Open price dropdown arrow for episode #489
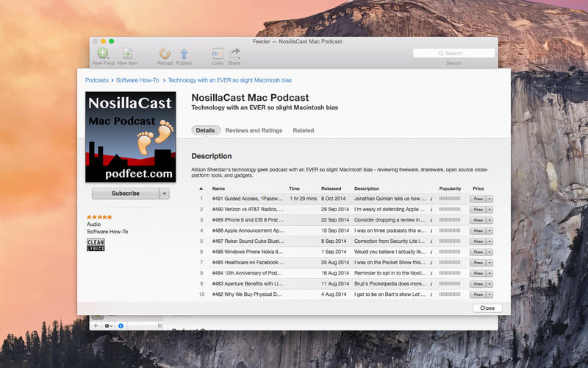 490,220
